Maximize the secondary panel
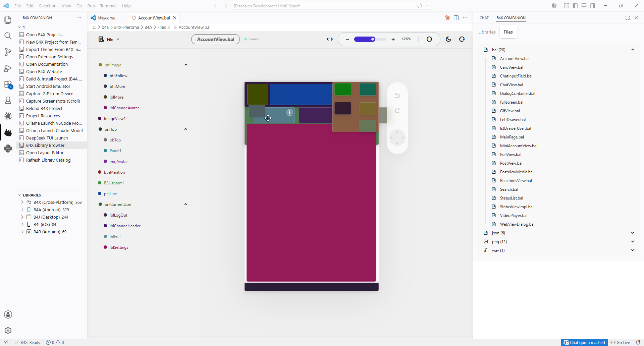The image size is (644, 346). pyautogui.click(x=628, y=18)
